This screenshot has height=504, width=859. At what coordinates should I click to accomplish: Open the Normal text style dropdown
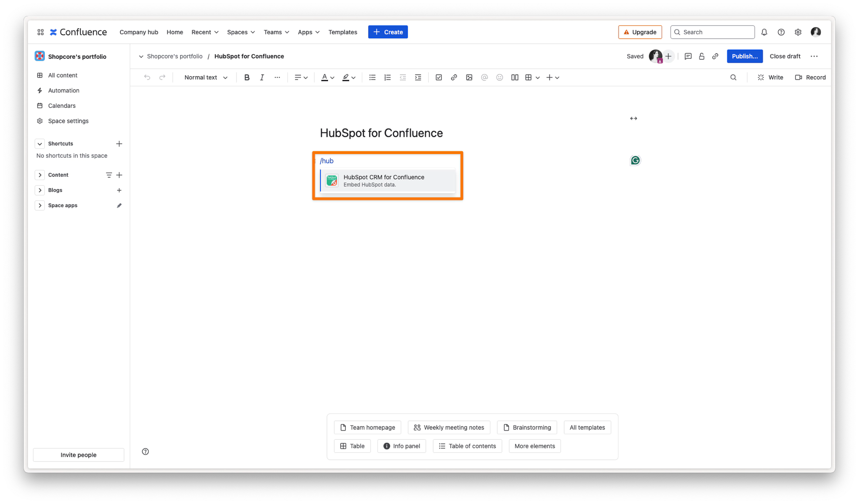[206, 77]
